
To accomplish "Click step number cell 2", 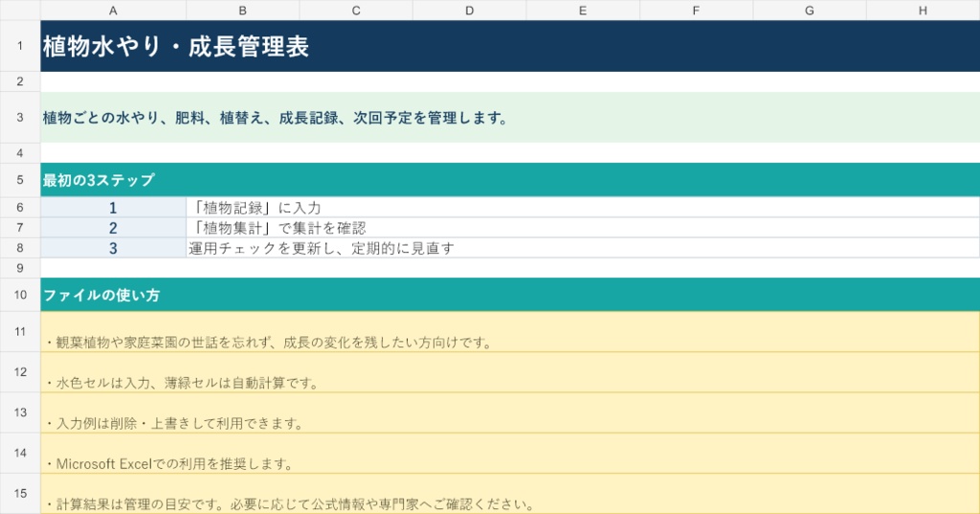I will pyautogui.click(x=113, y=228).
